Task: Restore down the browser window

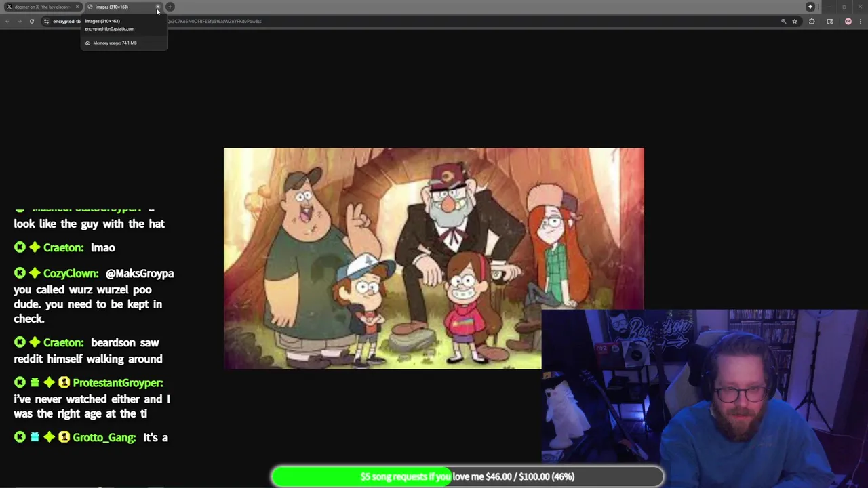Action: (x=844, y=7)
